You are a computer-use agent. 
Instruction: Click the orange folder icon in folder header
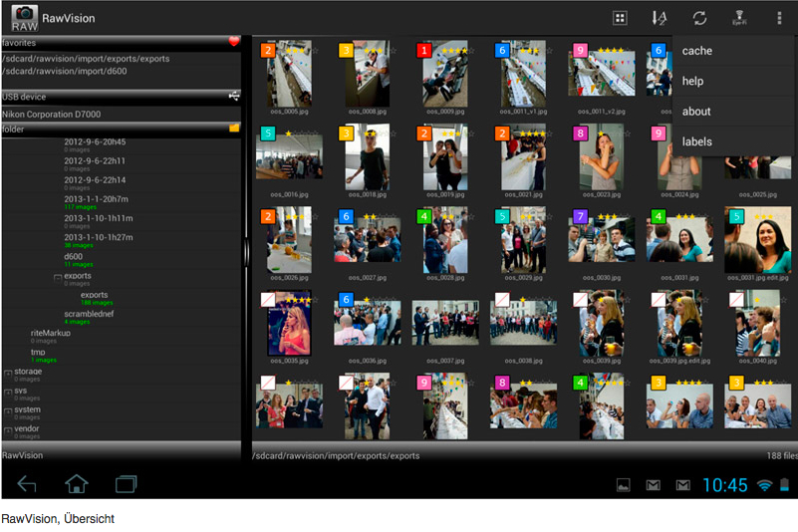pyautogui.click(x=233, y=129)
